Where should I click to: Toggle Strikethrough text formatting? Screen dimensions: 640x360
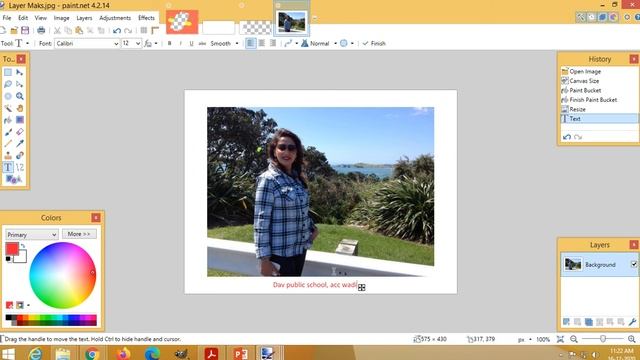202,43
